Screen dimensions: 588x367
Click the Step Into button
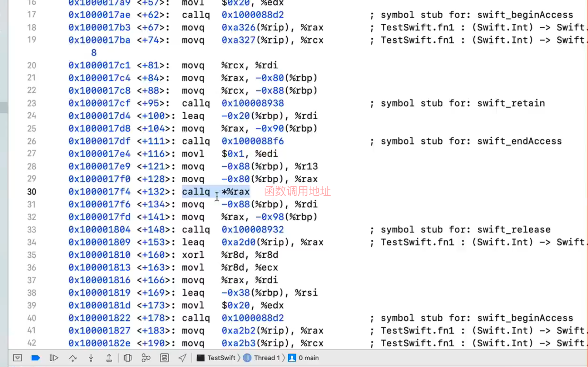pos(91,358)
